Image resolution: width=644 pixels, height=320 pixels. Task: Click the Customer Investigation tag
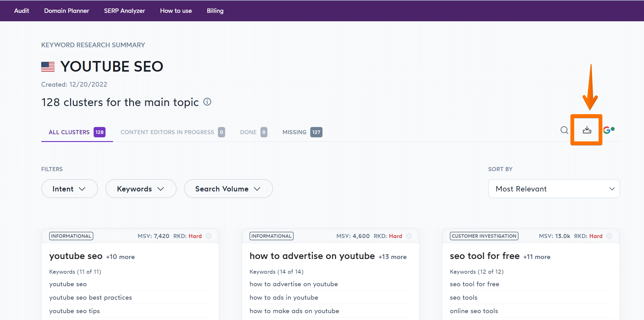coord(484,236)
